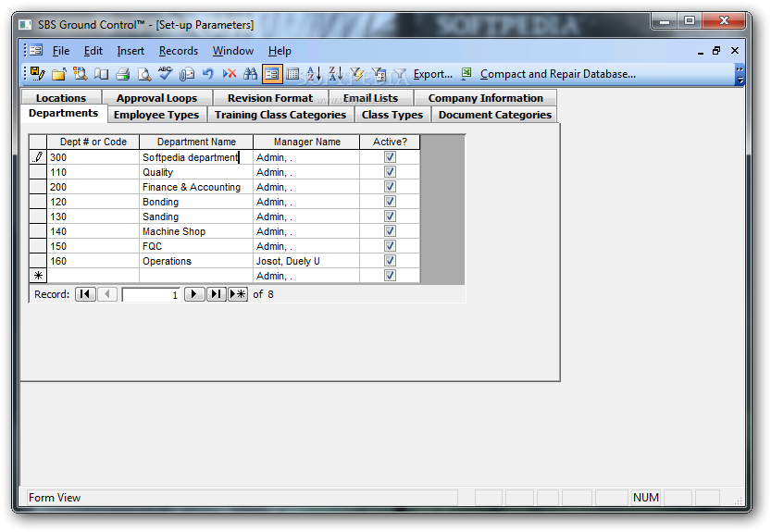
Task: Click Dept code cell '130'
Action: tap(93, 217)
